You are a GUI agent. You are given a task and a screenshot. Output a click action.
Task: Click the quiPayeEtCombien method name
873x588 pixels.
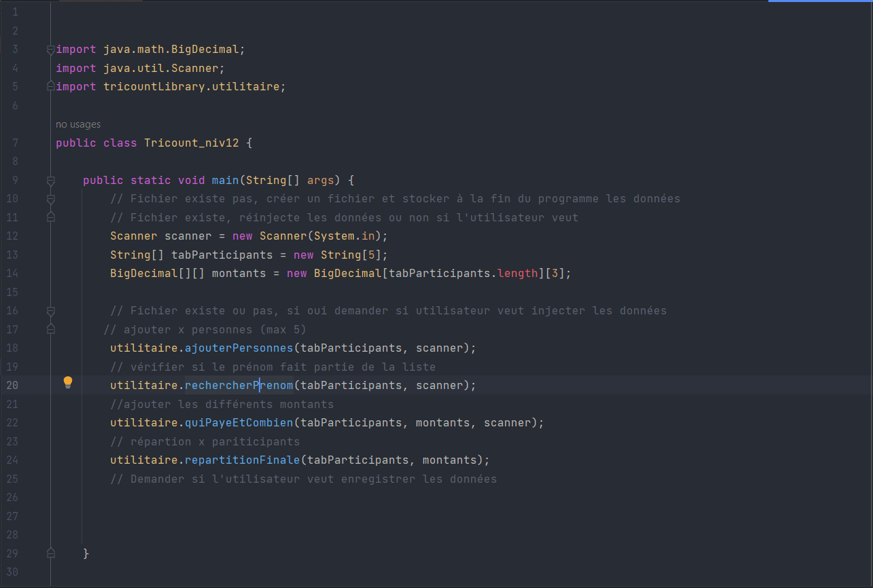click(x=238, y=423)
